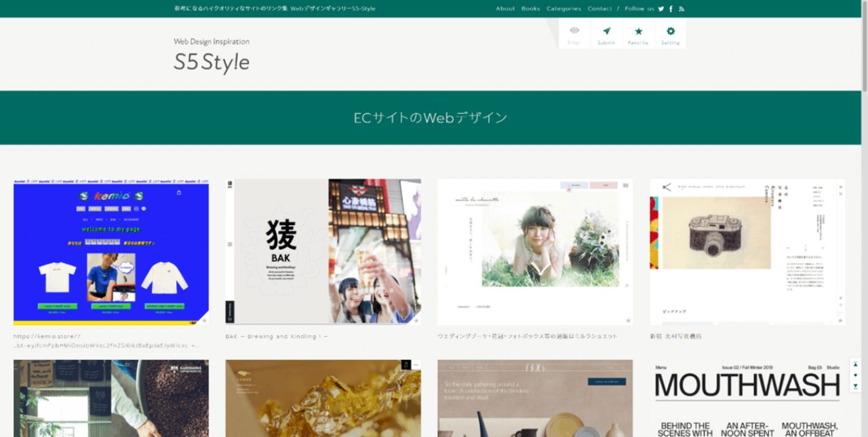Open the Contact link
Viewport: 868px width, 437px height.
point(600,9)
